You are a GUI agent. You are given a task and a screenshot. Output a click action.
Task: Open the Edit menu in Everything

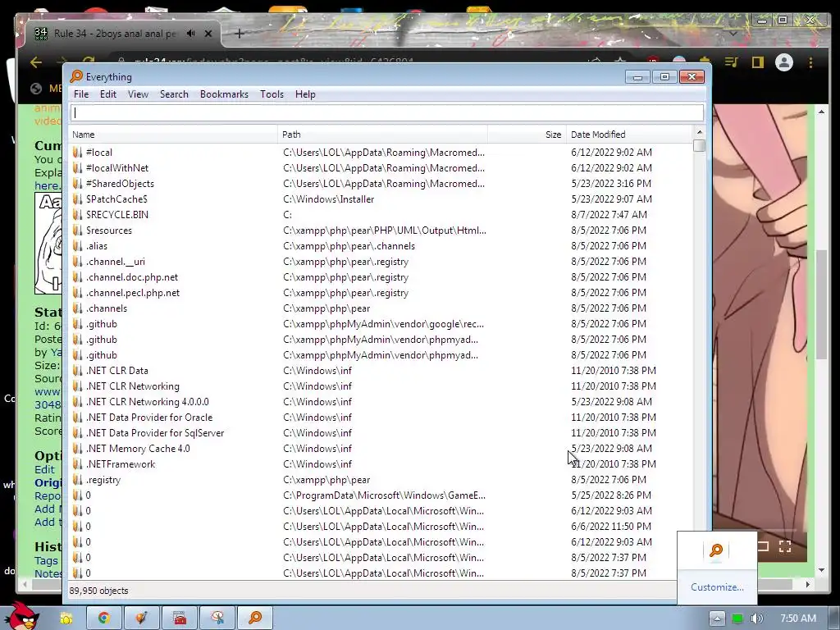[x=107, y=94]
